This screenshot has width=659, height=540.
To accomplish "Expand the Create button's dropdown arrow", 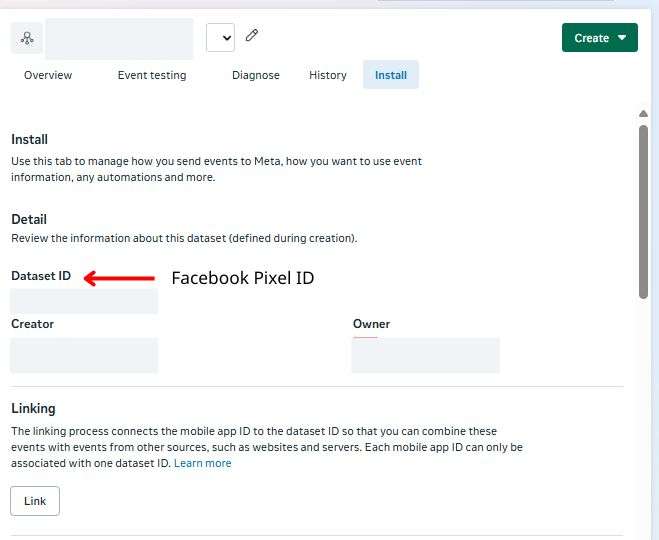I will pyautogui.click(x=622, y=38).
